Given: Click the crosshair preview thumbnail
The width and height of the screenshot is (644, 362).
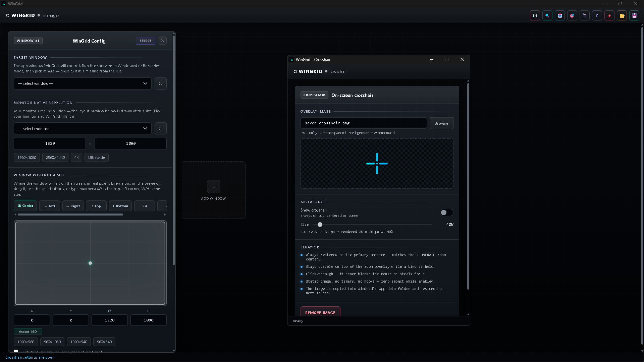Looking at the screenshot, I should coord(377,164).
